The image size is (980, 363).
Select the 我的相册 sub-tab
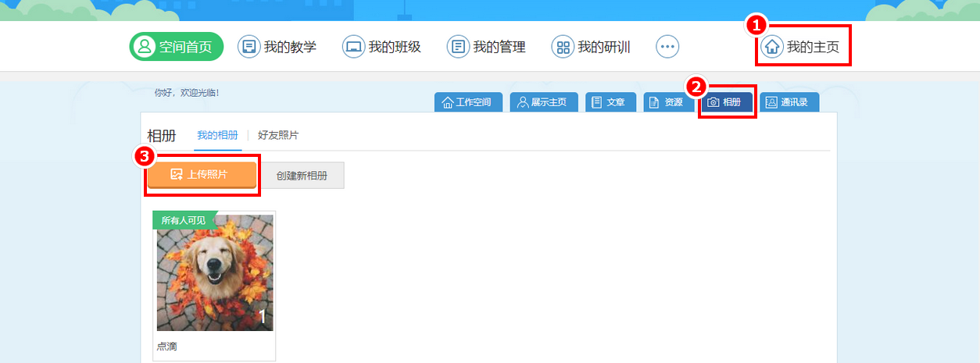click(217, 135)
